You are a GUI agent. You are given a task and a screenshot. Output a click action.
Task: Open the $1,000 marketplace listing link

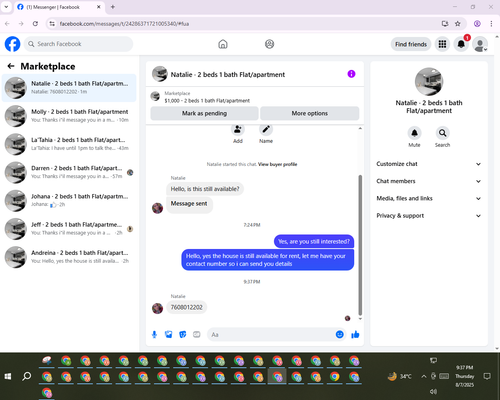[x=207, y=100]
